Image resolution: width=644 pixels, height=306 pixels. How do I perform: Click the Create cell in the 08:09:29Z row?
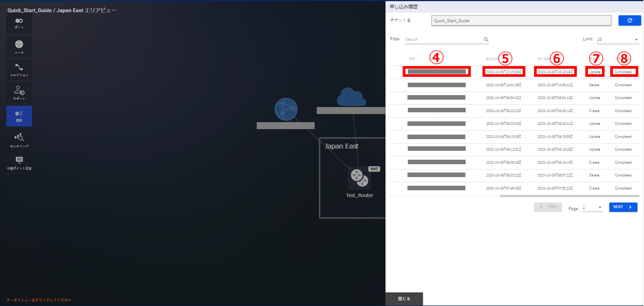594,162
